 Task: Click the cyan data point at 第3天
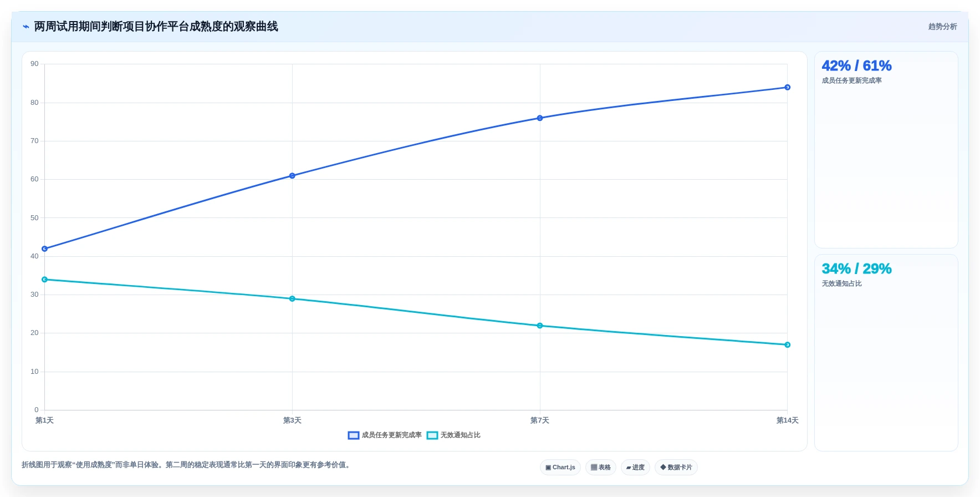click(x=292, y=299)
